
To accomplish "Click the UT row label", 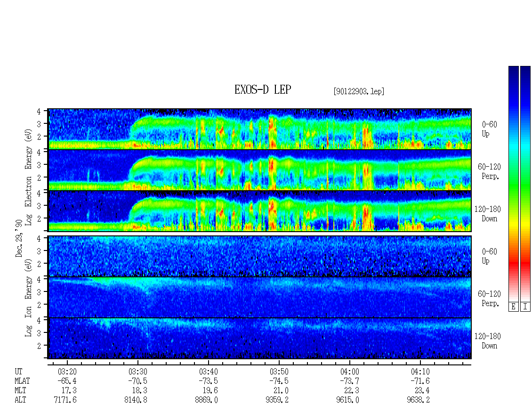I will click(x=18, y=372).
